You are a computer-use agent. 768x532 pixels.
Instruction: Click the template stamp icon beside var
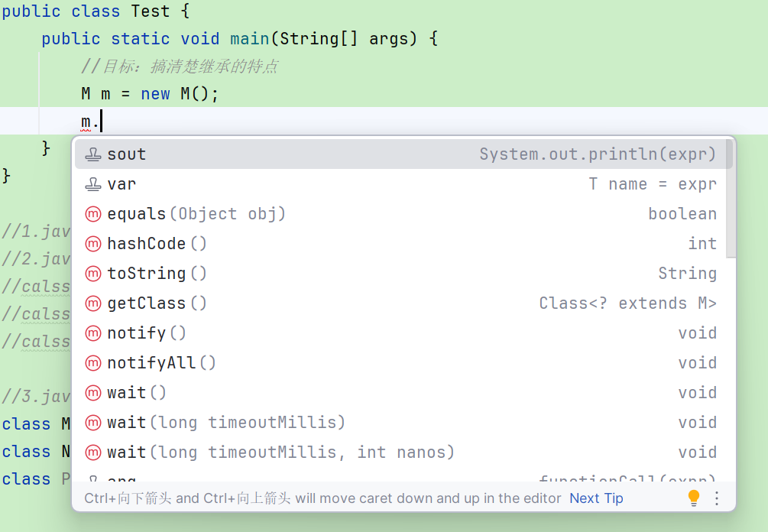click(x=93, y=185)
